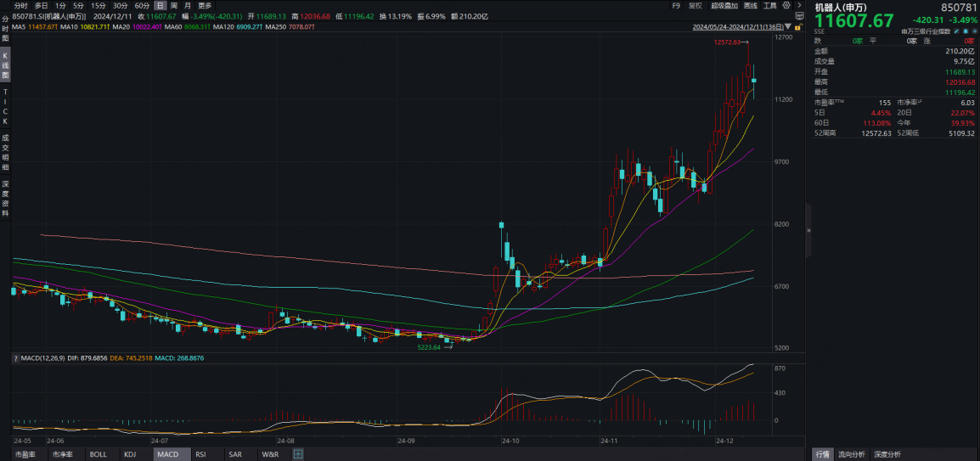Click the 超级叠加 overlay button
980x461 pixels.
click(724, 5)
